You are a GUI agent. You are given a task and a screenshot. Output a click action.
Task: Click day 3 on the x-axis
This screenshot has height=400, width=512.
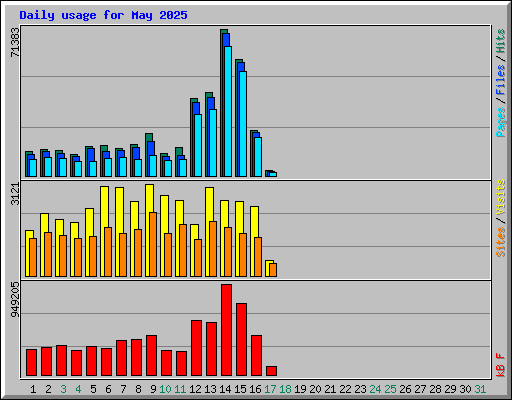pyautogui.click(x=63, y=389)
